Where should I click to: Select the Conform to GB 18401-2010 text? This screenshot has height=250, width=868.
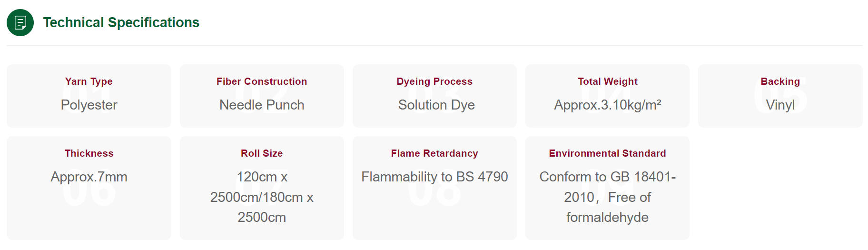(x=608, y=187)
